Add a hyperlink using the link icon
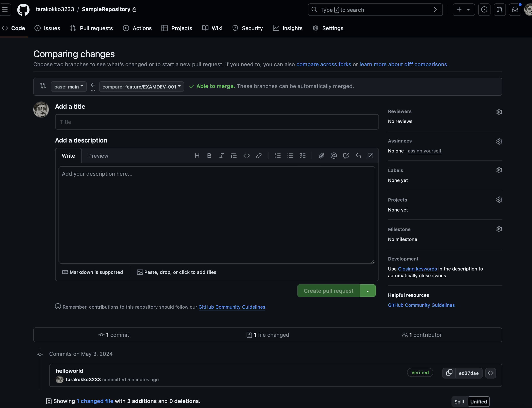 [x=259, y=156]
